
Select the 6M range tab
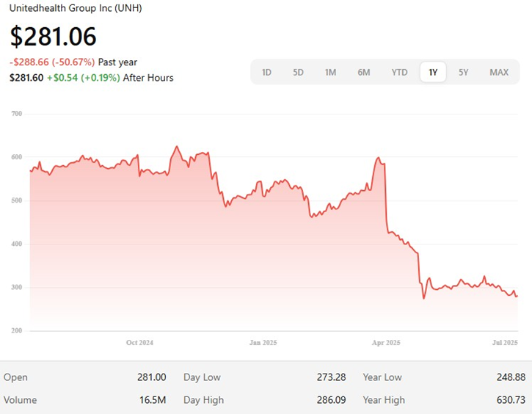click(364, 72)
